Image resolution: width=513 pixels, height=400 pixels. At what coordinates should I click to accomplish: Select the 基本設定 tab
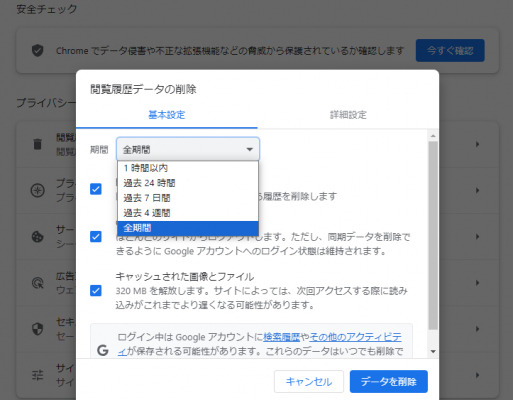[x=167, y=115]
